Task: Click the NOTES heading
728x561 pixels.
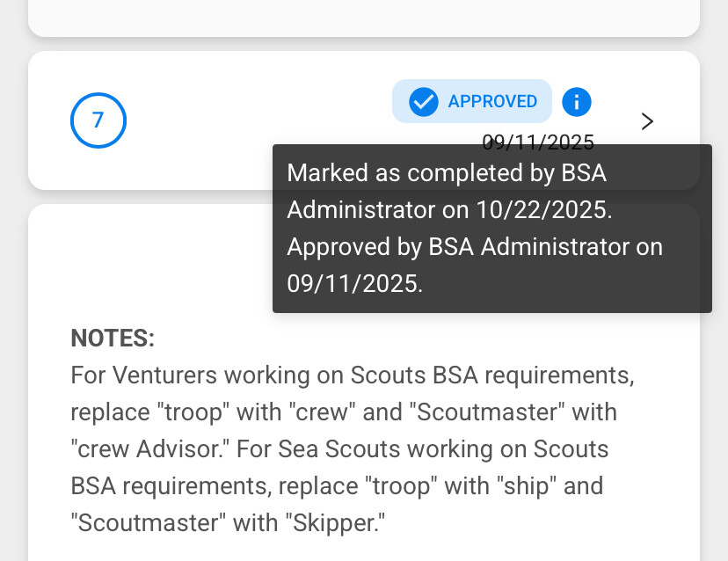Action: 113,339
